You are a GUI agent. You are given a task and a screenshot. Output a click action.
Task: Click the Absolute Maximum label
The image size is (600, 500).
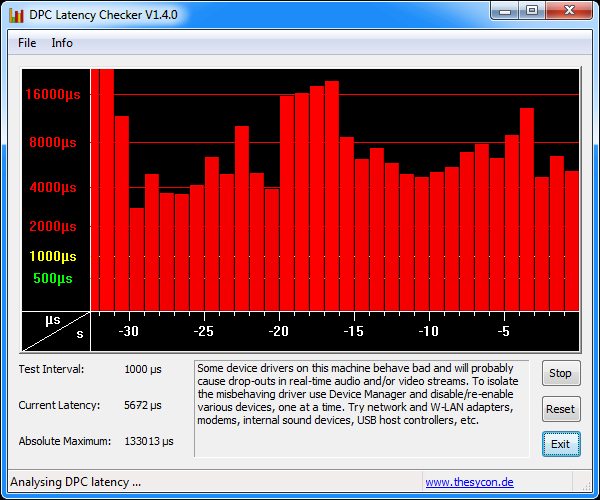point(65,441)
